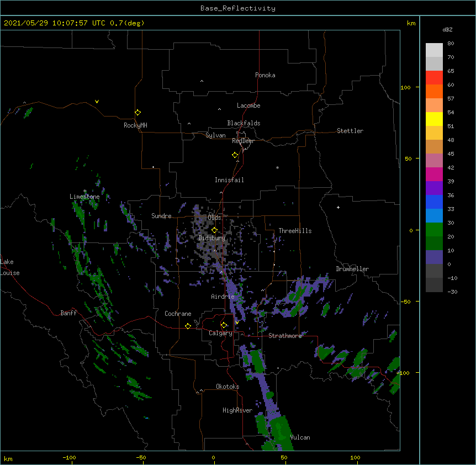Click the yellow V marker northwest of RockyMH
Viewport: 476px width, 465px height.
(97, 102)
